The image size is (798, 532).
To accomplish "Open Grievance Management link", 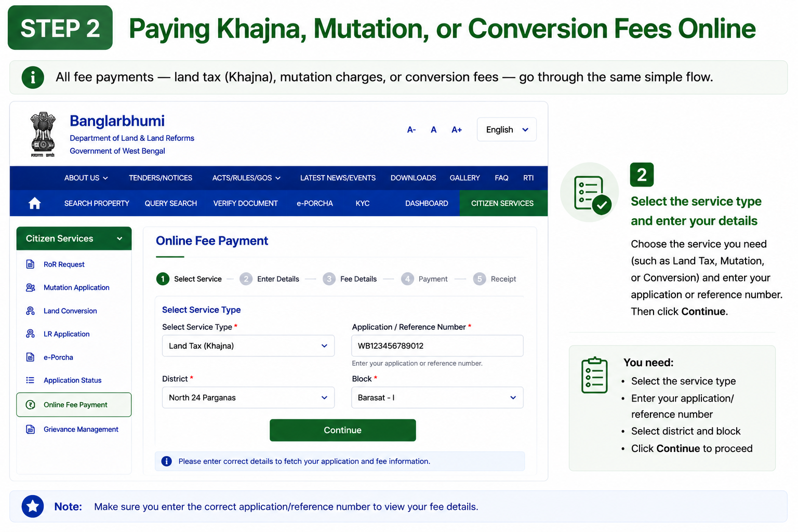I will click(x=81, y=429).
